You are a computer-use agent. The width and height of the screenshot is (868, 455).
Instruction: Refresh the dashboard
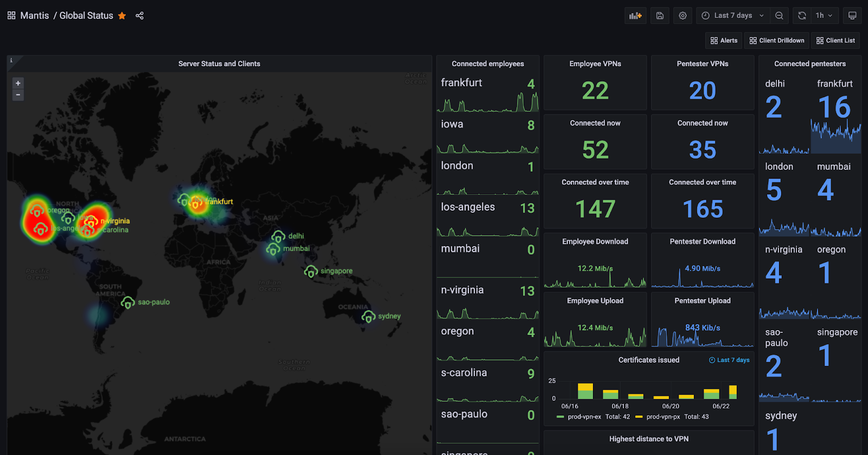coord(802,16)
